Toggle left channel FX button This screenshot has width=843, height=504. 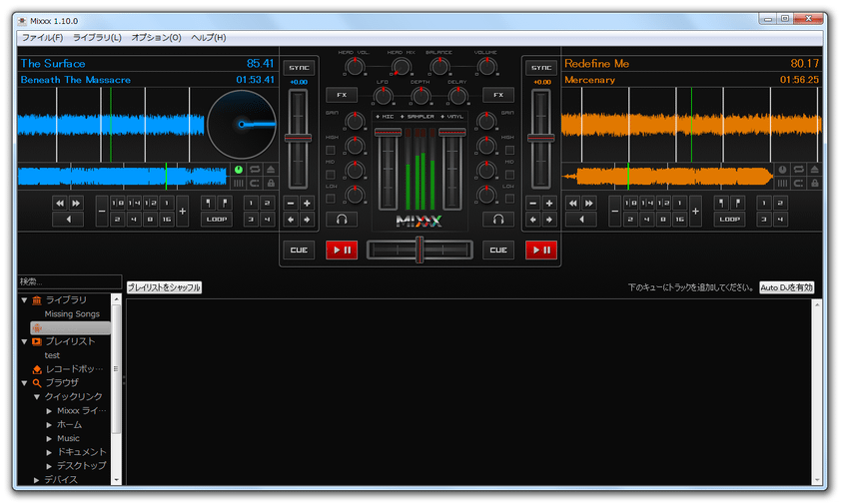pyautogui.click(x=342, y=95)
